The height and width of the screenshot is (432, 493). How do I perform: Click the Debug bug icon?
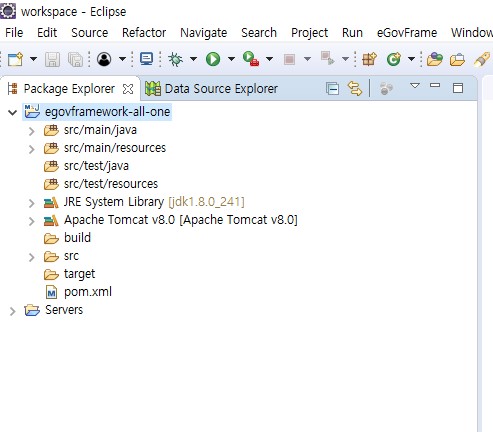175,59
